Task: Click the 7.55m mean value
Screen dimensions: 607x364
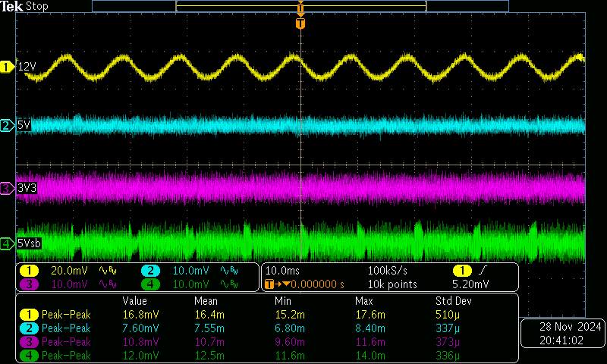Action: click(x=209, y=328)
